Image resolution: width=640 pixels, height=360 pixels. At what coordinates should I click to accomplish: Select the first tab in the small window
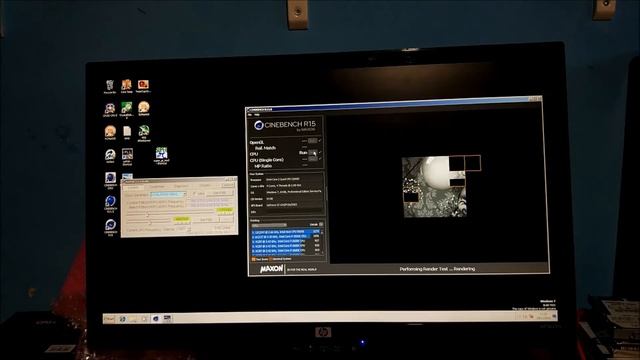(x=133, y=187)
